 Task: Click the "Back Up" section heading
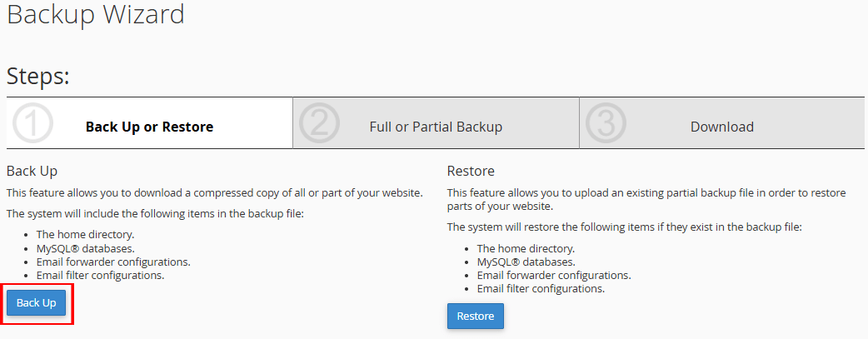coord(32,171)
